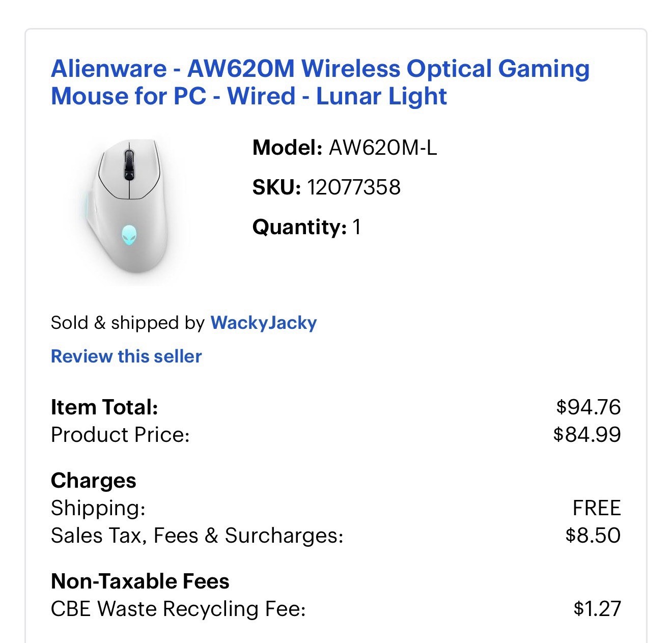This screenshot has height=643, width=672.
Task: Click the Shipping label
Action: 98,508
